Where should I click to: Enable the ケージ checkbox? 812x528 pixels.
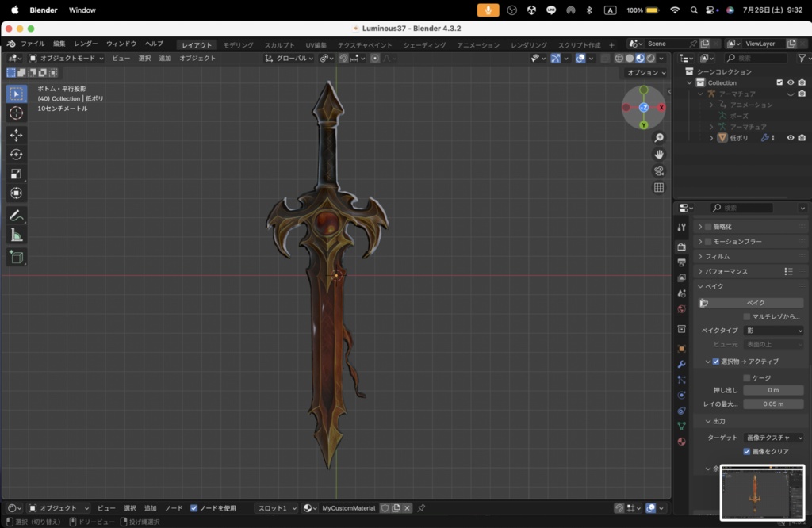tap(747, 377)
